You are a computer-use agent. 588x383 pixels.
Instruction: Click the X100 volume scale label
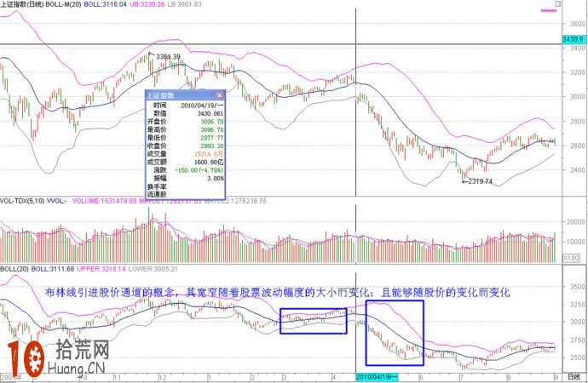571,258
